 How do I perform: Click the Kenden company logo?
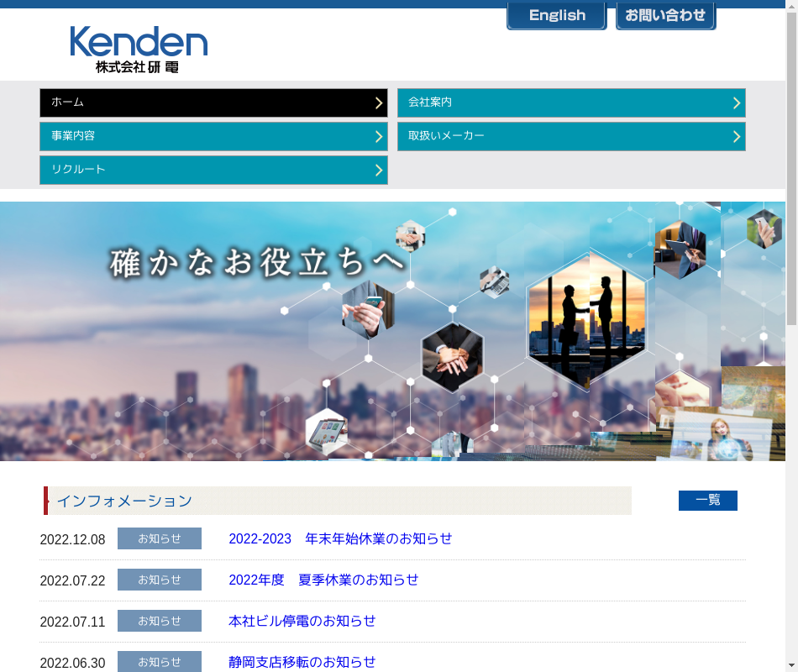pos(139,50)
